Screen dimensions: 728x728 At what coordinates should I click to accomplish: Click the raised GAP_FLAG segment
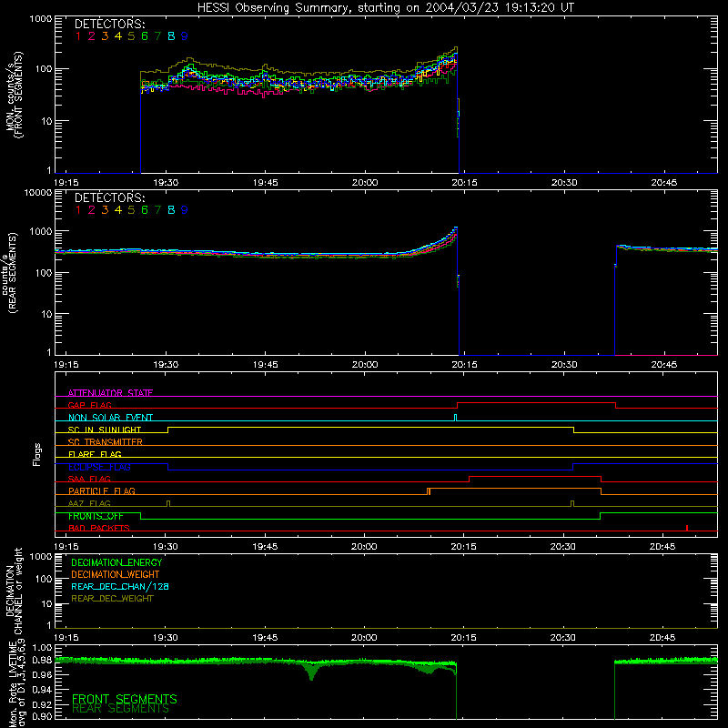536,403
